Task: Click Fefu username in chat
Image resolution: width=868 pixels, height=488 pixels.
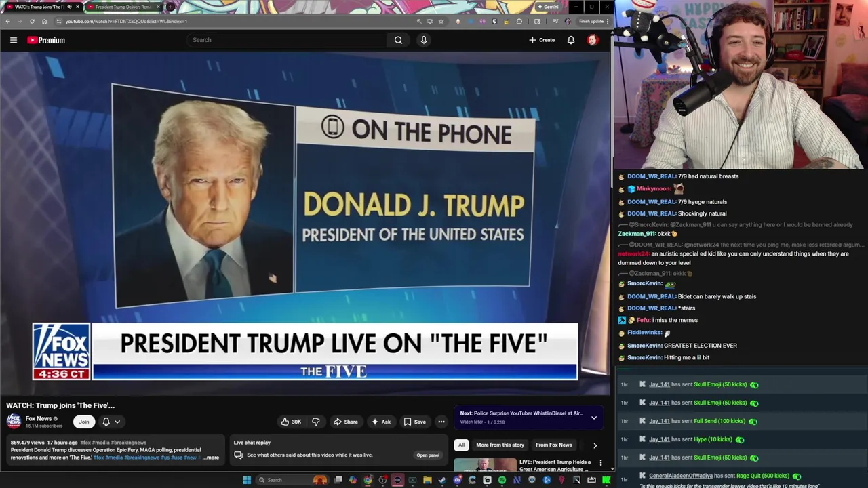Action: [644, 320]
